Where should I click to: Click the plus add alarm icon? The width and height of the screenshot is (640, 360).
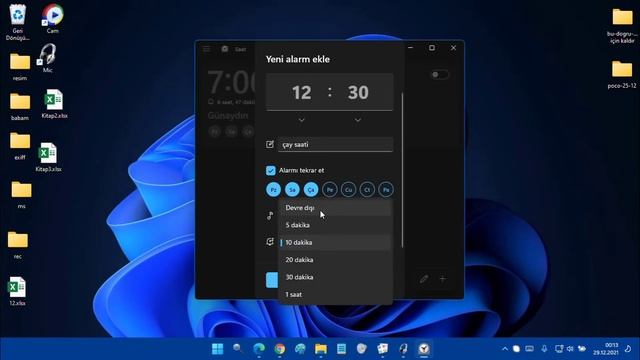point(443,279)
